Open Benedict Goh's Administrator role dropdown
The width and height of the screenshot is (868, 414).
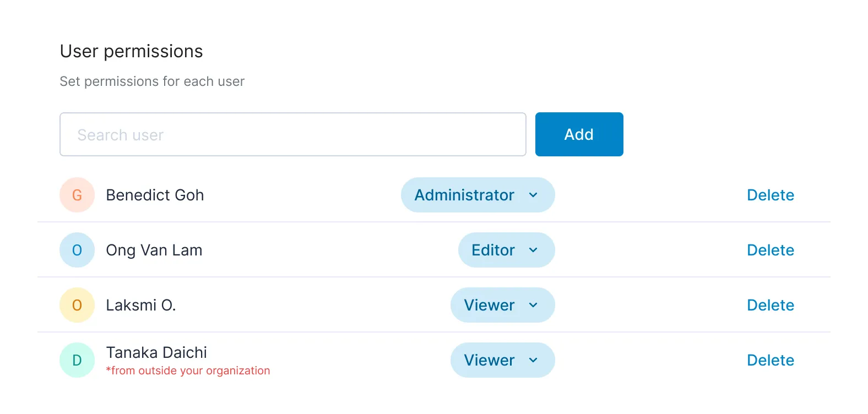(478, 195)
